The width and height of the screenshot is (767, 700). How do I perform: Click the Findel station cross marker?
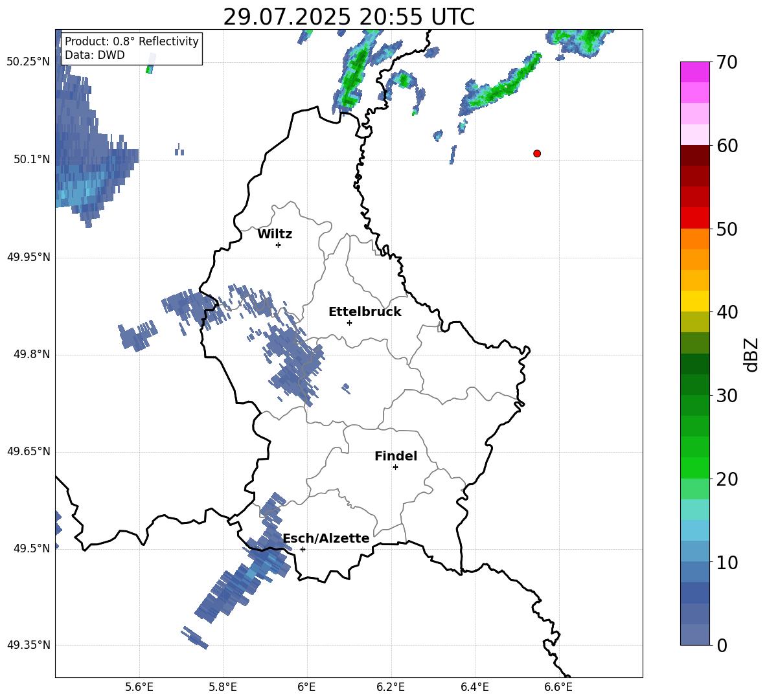(x=395, y=468)
